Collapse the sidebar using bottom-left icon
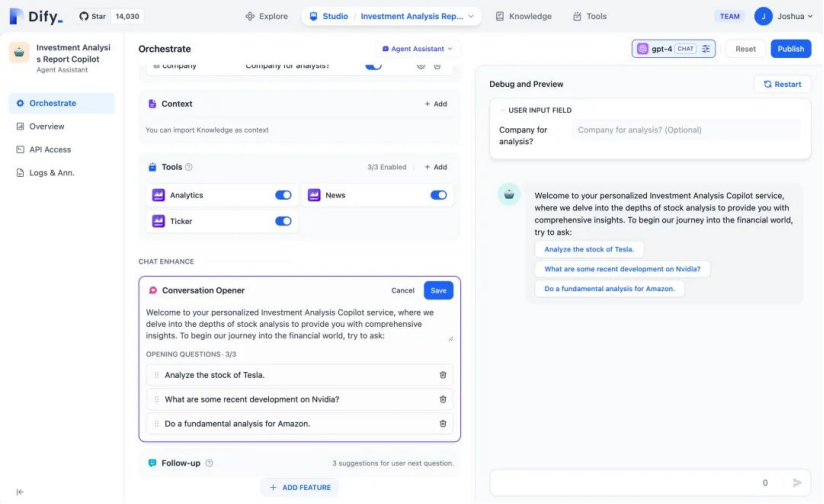 (20, 491)
